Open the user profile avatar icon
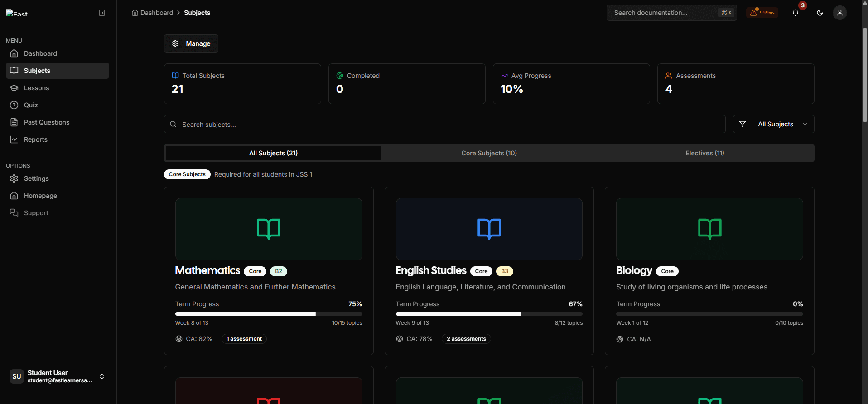 point(839,13)
